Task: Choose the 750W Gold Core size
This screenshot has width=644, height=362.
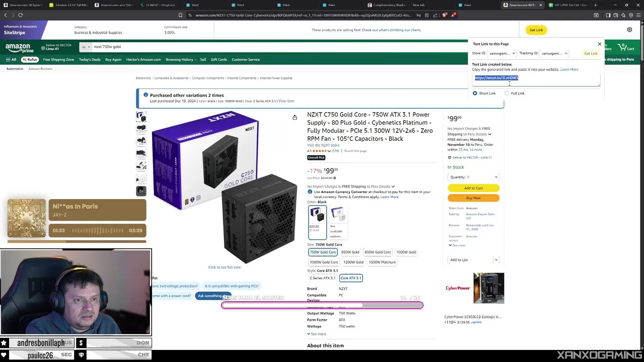Action: [323, 252]
